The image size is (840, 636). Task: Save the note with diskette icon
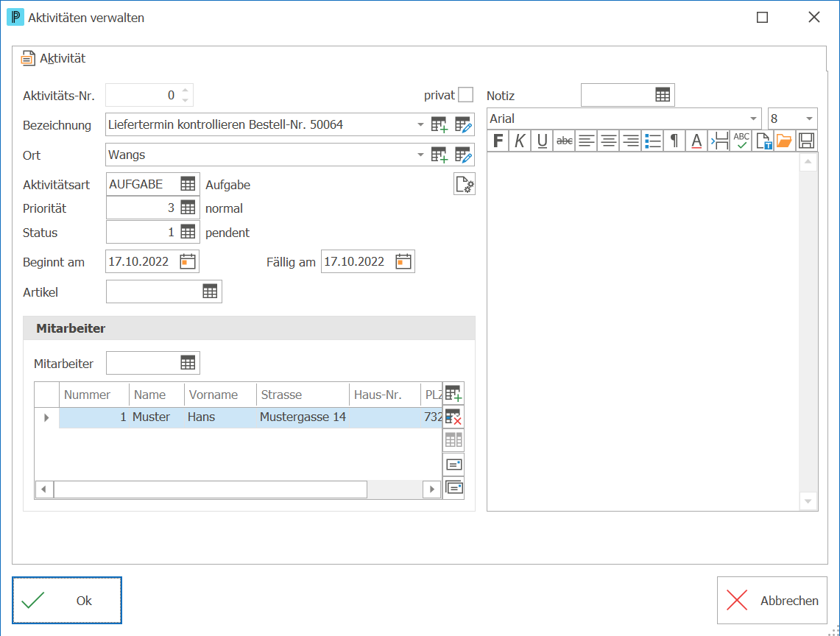(x=806, y=141)
